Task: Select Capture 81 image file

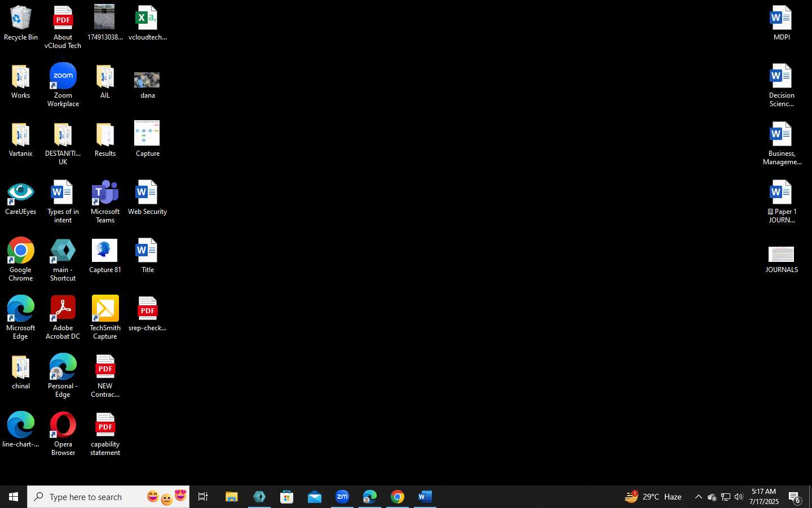Action: (x=105, y=257)
